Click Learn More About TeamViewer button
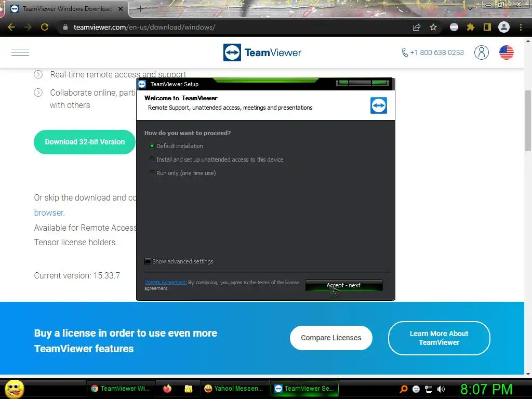Image resolution: width=532 pixels, height=399 pixels. (439, 338)
